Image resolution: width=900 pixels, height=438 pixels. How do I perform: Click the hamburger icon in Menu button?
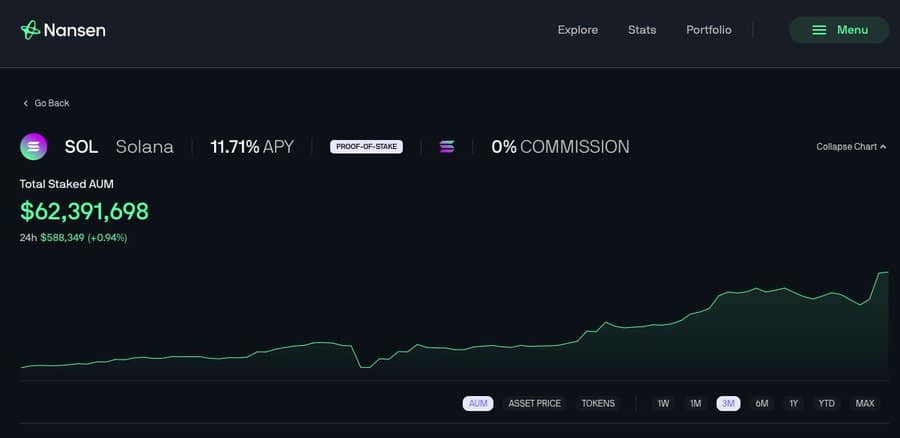(x=819, y=30)
